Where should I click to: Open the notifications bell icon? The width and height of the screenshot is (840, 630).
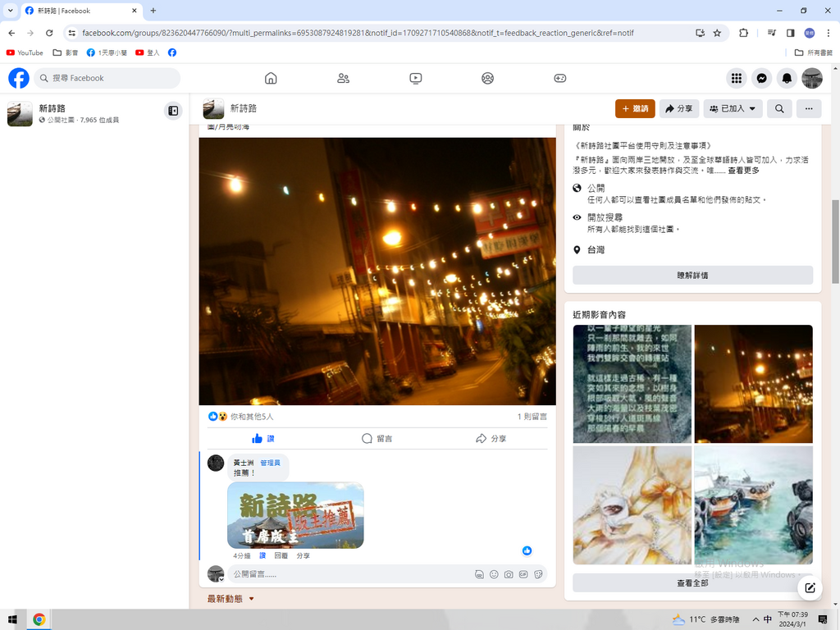point(787,78)
